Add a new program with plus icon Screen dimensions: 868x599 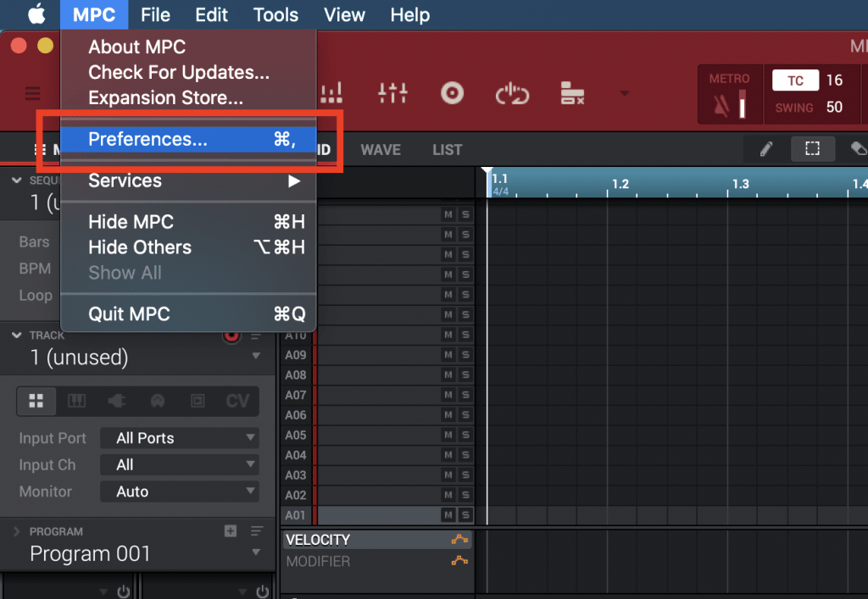[x=231, y=531]
